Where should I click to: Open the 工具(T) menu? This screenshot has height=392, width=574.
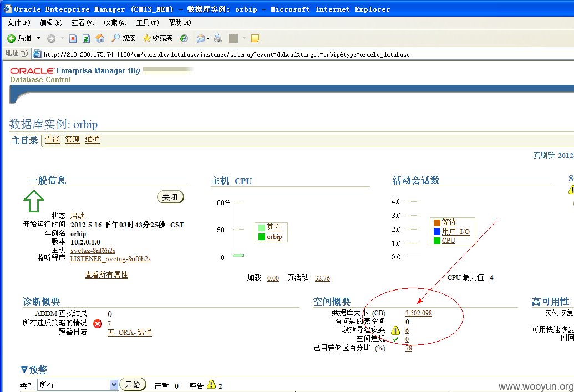[x=148, y=23]
